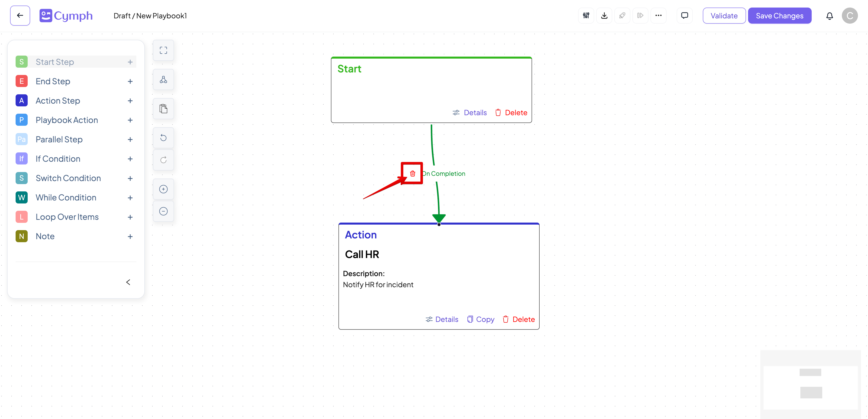The width and height of the screenshot is (868, 419).
Task: Collapse the steps sidebar panel
Action: (128, 282)
